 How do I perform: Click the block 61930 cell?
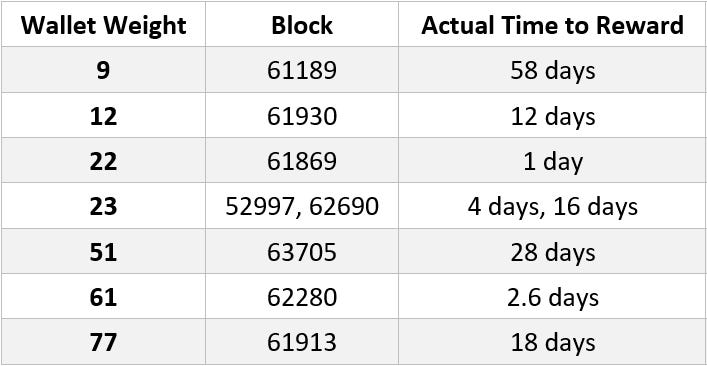coord(302,115)
